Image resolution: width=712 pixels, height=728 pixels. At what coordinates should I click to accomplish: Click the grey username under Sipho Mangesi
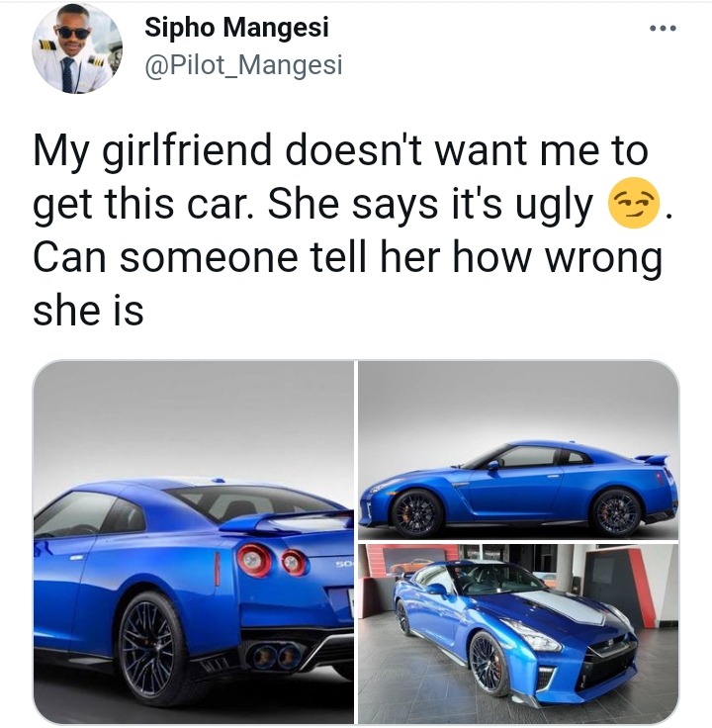243,64
